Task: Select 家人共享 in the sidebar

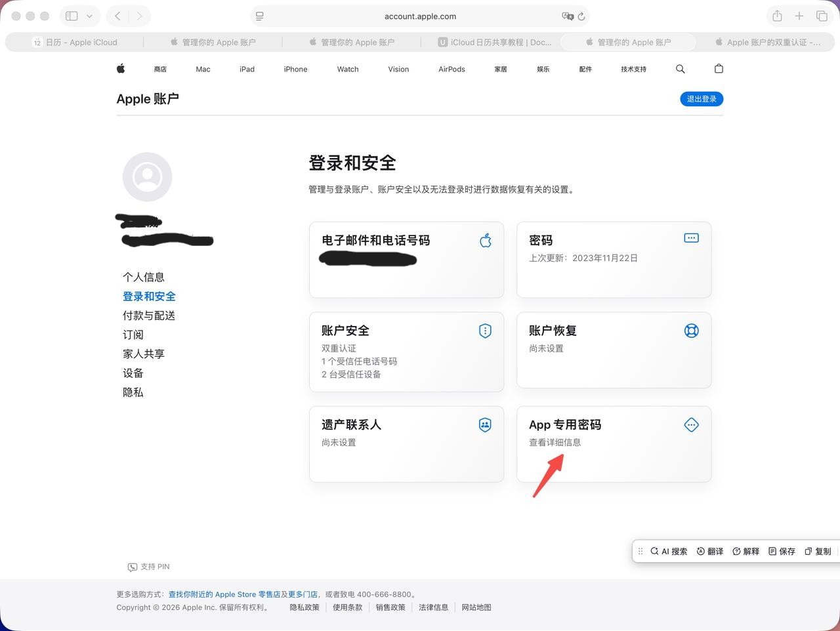Action: 144,354
